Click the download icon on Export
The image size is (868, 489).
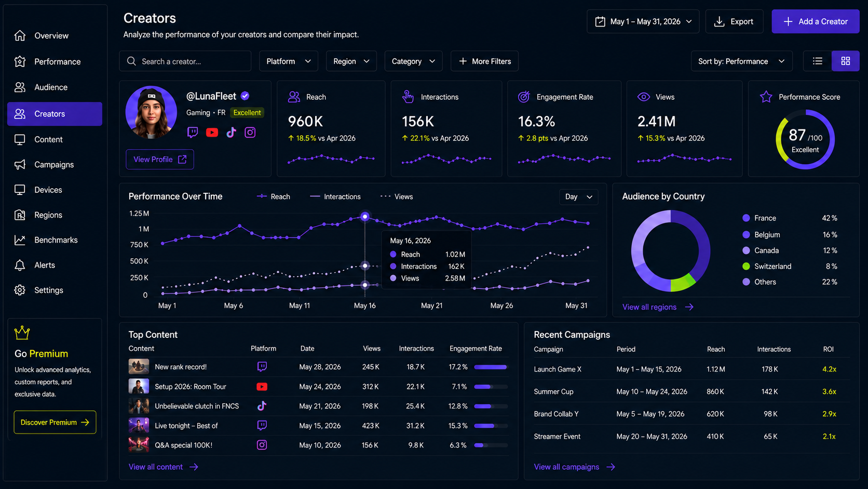720,21
